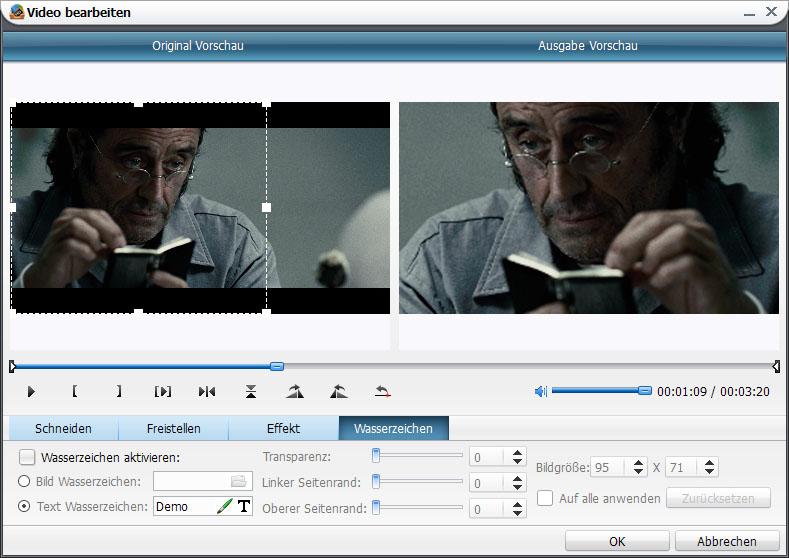This screenshot has height=558, width=789.
Task: Increase the Transparenz value with up arrow
Action: click(x=517, y=452)
